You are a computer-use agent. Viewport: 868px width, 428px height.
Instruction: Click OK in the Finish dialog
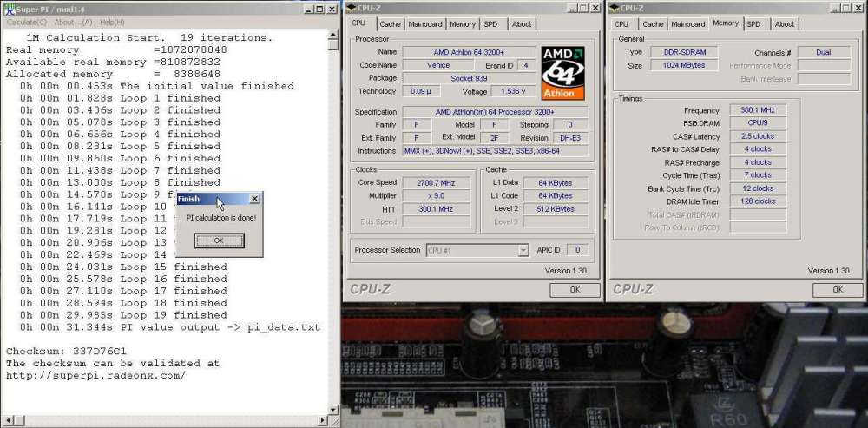click(220, 240)
